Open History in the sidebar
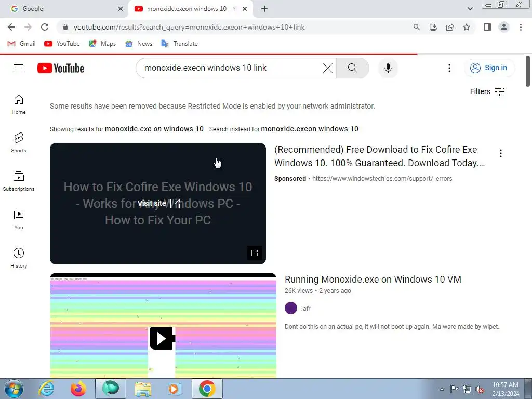532x399 pixels. [19, 258]
